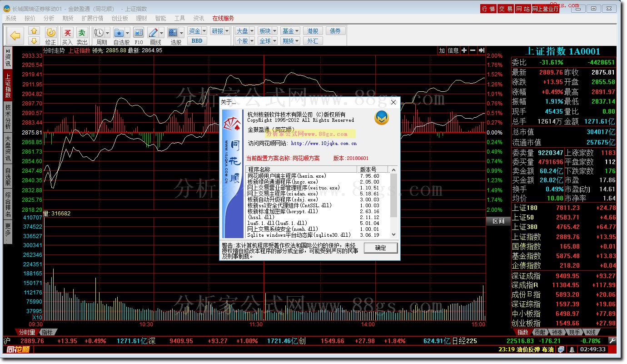This screenshot has width=627, height=364.
Task: Expand the 基金 dropdown
Action: click(x=297, y=31)
